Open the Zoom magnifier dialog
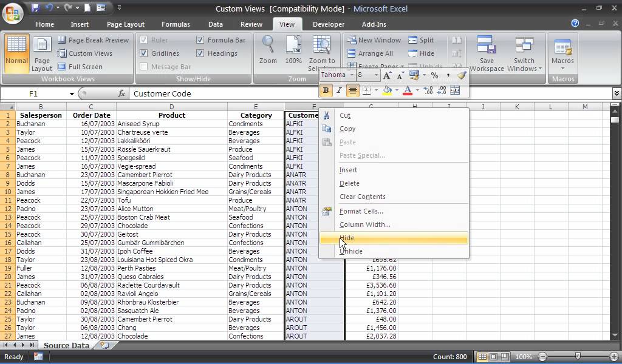 (268, 50)
